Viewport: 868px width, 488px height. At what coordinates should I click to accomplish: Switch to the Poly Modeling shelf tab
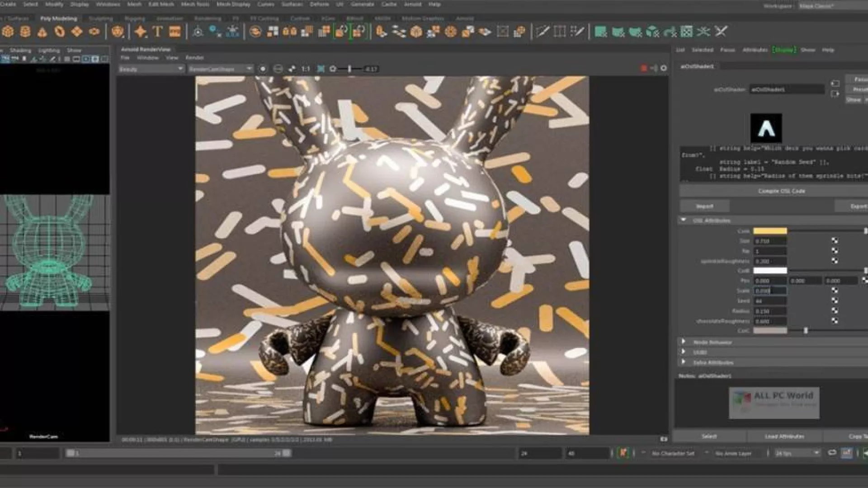[59, 19]
